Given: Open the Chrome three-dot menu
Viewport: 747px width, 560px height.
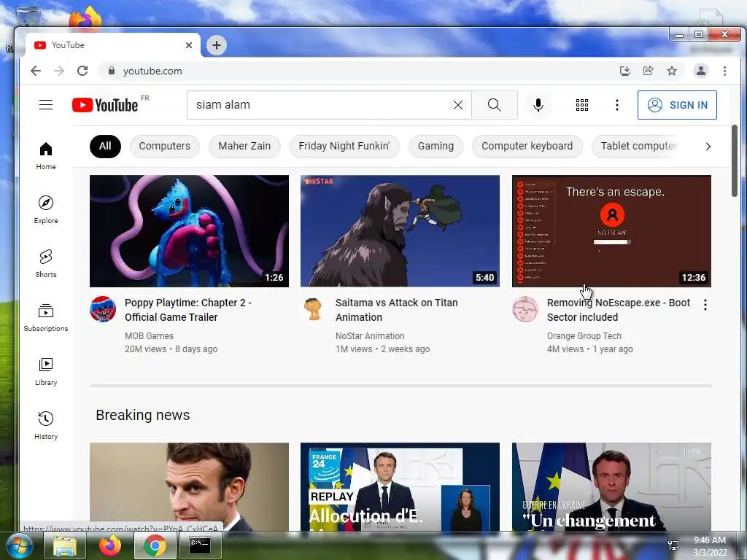Looking at the screenshot, I should point(724,71).
